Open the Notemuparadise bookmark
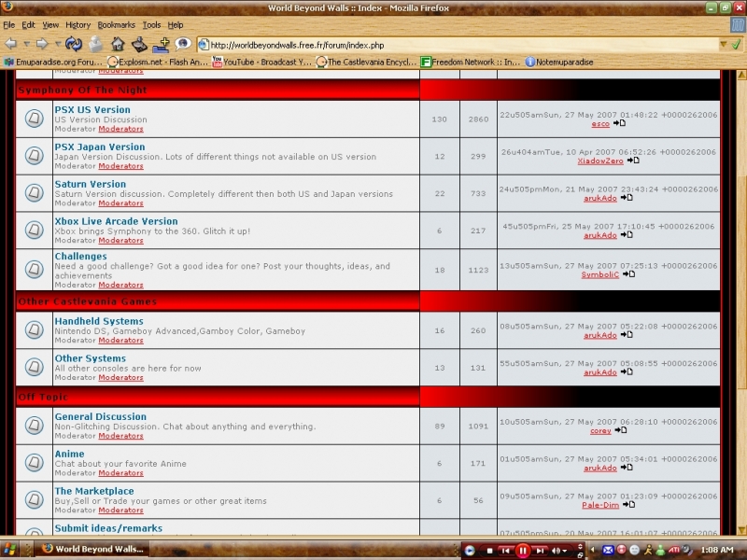Screen dimensions: 747x560 point(559,62)
